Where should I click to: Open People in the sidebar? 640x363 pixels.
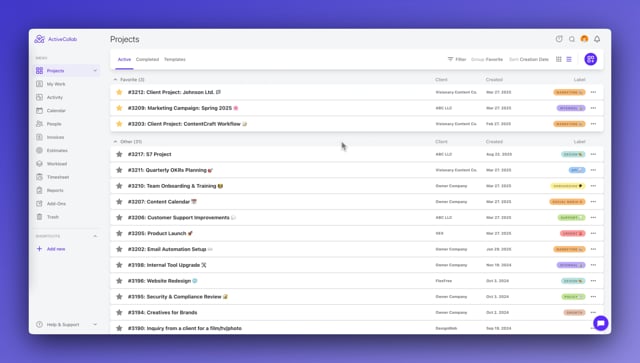pyautogui.click(x=54, y=124)
